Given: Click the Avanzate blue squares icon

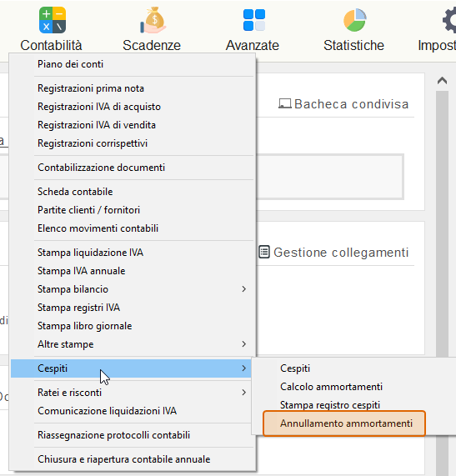Looking at the screenshot, I should 254,20.
